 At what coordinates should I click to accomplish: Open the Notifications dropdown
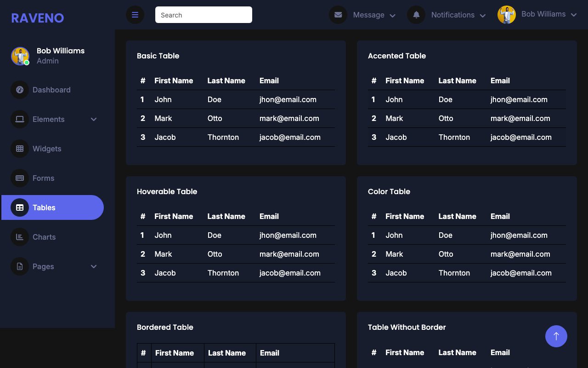click(447, 15)
